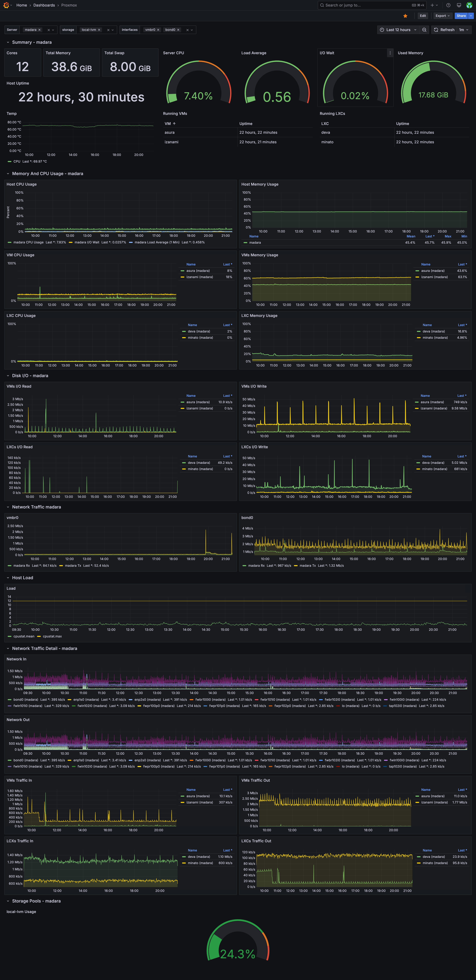Open the I/O Wait panel menu
Image resolution: width=476 pixels, height=980 pixels.
pos(390,53)
